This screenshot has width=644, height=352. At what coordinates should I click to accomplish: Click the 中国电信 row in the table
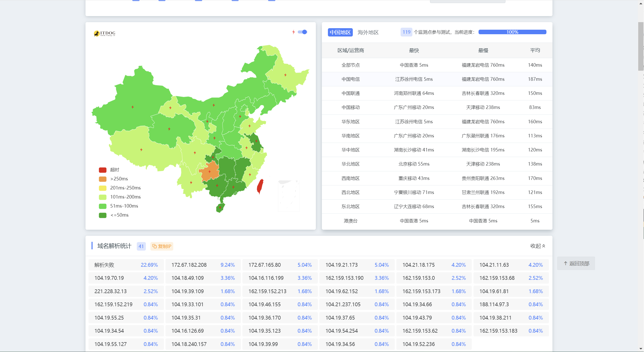(x=350, y=79)
